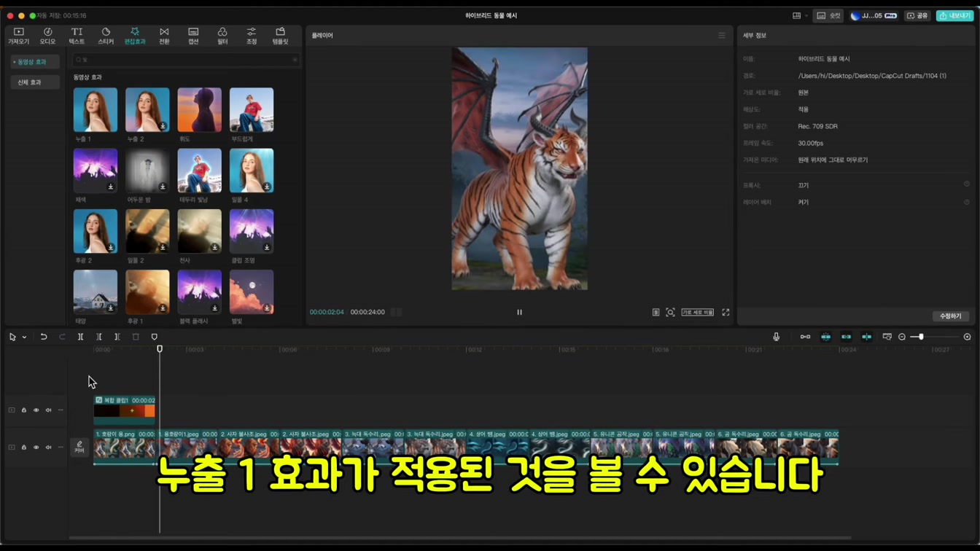
Task: Open the 오디오 (Audio) tab
Action: click(x=47, y=36)
